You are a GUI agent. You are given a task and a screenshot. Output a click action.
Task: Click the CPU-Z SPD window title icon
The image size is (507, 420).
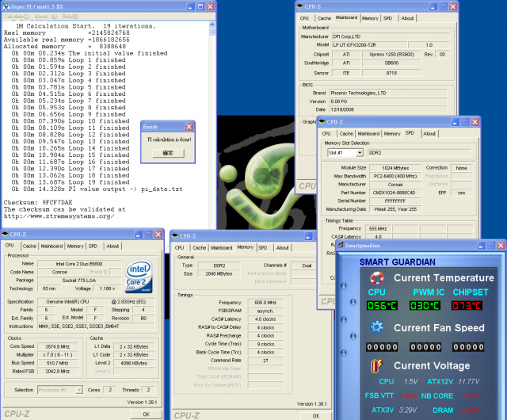click(x=322, y=122)
